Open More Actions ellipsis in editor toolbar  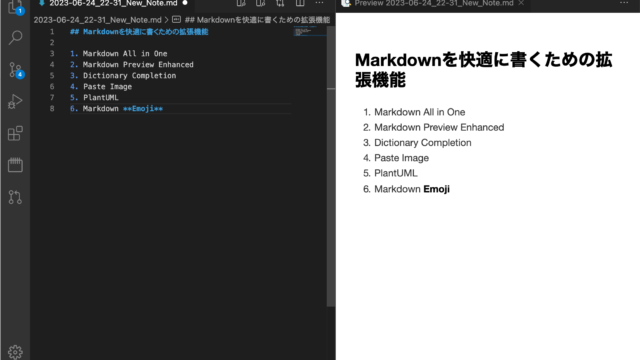319,3
